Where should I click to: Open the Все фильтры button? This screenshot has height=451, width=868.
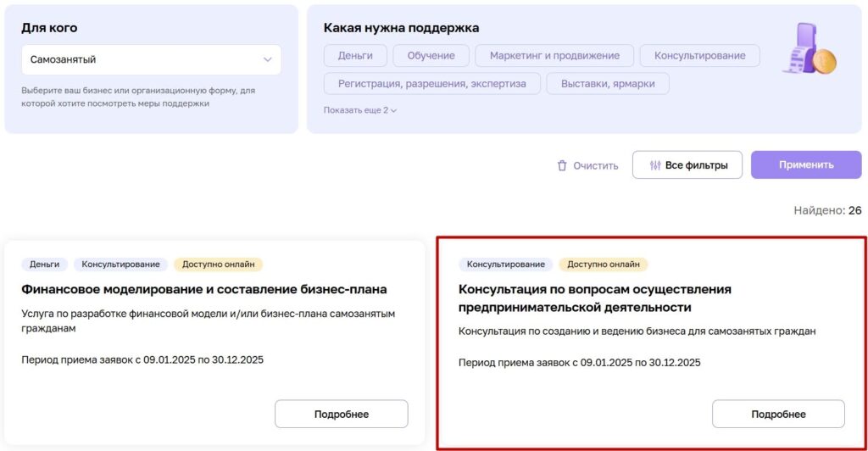coord(687,165)
